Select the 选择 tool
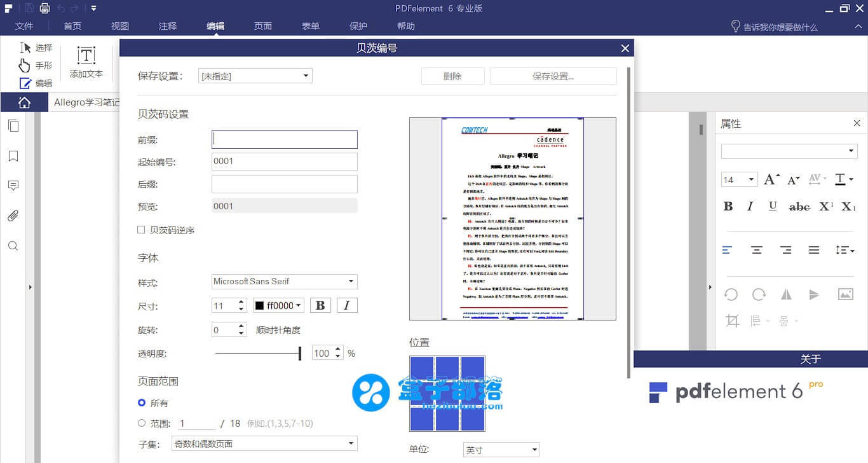Viewport: 868px width, 463px height. click(36, 48)
